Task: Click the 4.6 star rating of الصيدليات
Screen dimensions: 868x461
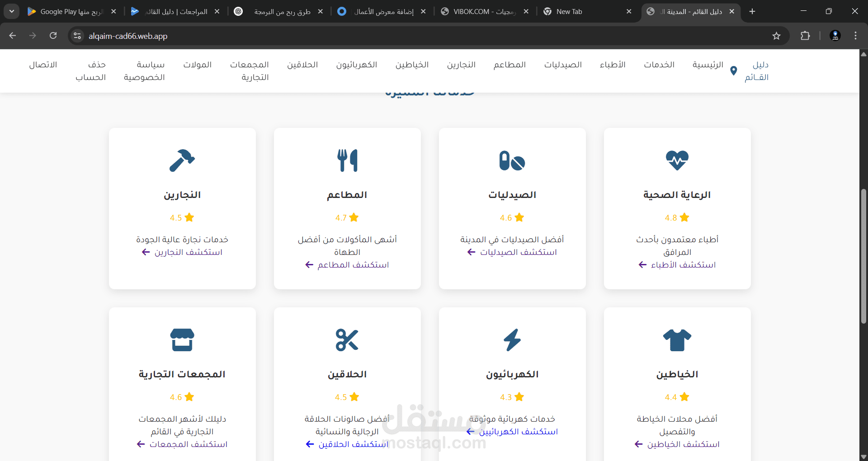Action: click(512, 217)
